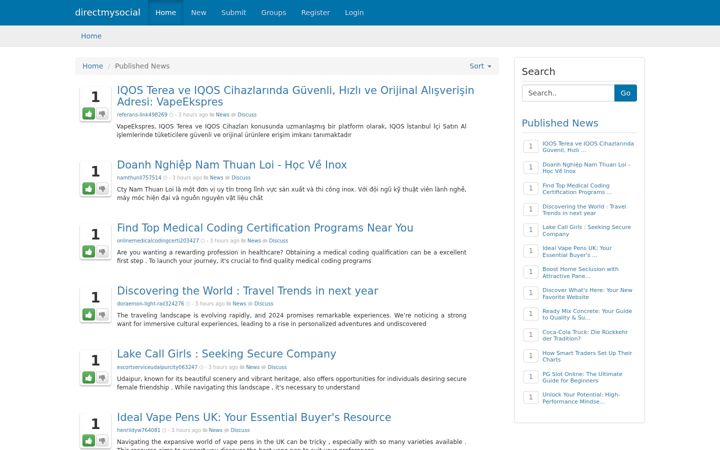
Task: Downvote the Ideal Vape Pens UK post
Action: point(102,441)
